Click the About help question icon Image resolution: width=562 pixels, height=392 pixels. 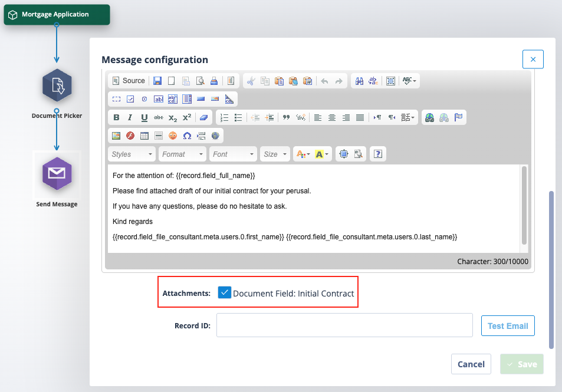pyautogui.click(x=378, y=154)
